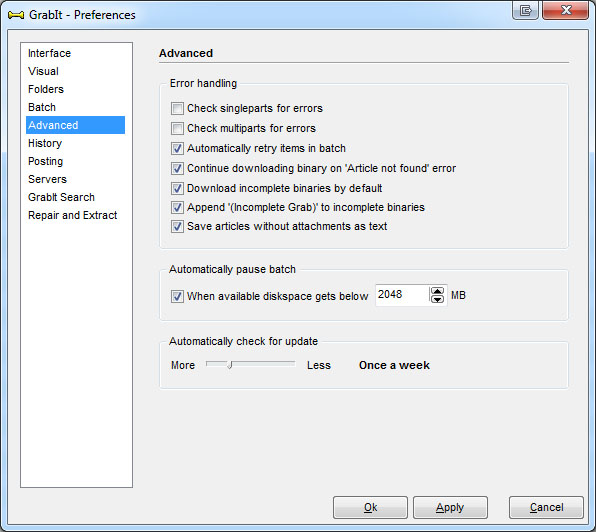This screenshot has width=596, height=532.
Task: Open the Interface preferences page
Action: 49,53
